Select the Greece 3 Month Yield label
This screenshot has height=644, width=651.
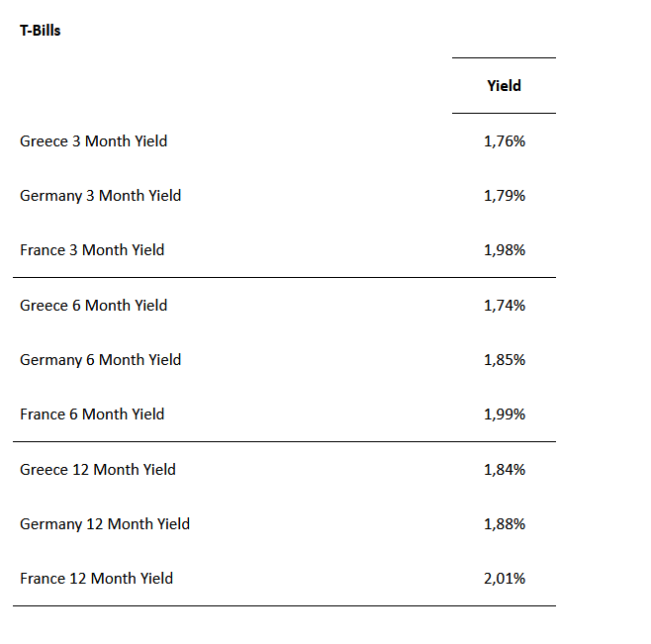click(x=93, y=141)
